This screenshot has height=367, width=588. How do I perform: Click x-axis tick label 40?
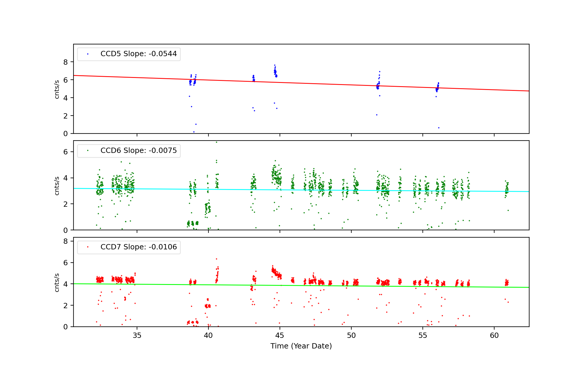[208, 336]
